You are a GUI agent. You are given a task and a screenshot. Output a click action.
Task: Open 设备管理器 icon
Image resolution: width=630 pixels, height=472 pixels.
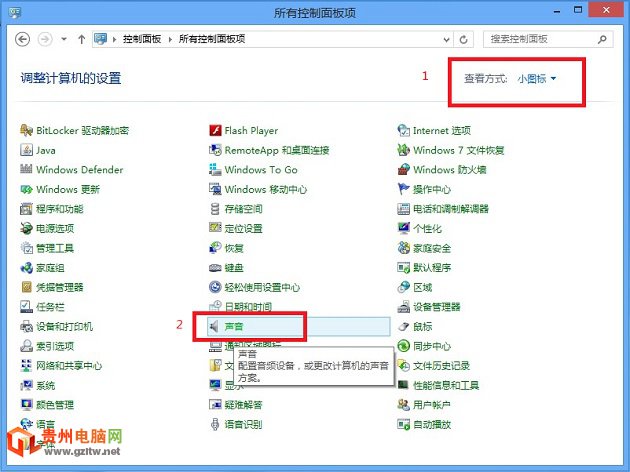pyautogui.click(x=403, y=306)
